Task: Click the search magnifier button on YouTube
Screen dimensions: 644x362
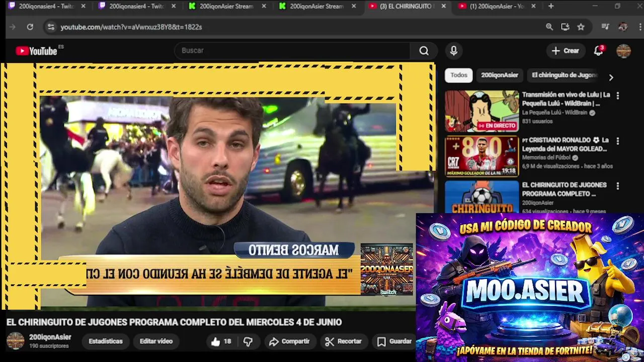Action: click(424, 51)
